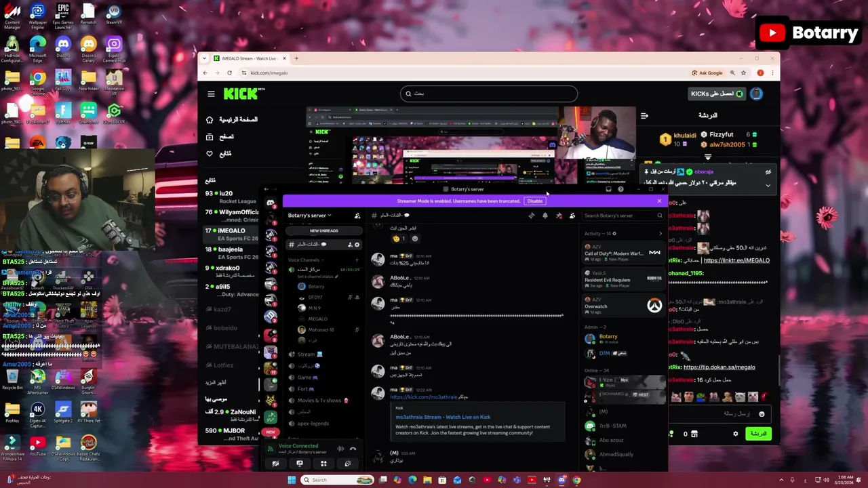Open emoji picker in Kick chat
The height and width of the screenshot is (488, 868).
(x=762, y=414)
